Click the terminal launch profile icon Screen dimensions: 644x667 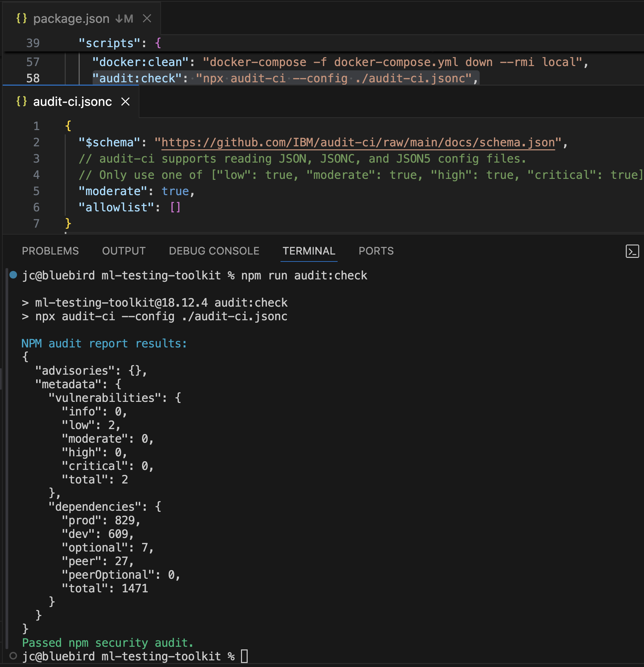point(632,252)
